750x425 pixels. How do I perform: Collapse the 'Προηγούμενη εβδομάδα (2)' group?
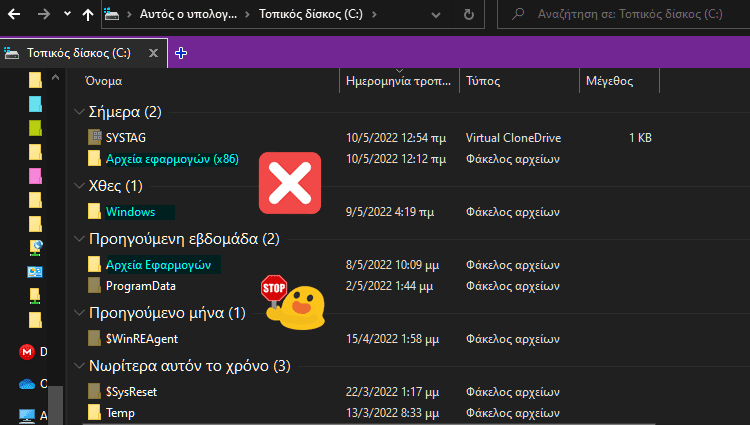coord(79,239)
